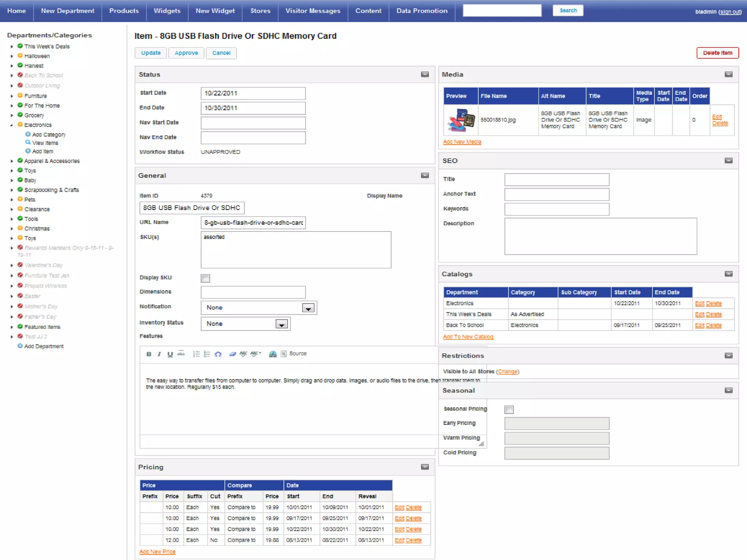The height and width of the screenshot is (560, 747).
Task: Collapse the Media panel
Action: tap(728, 74)
